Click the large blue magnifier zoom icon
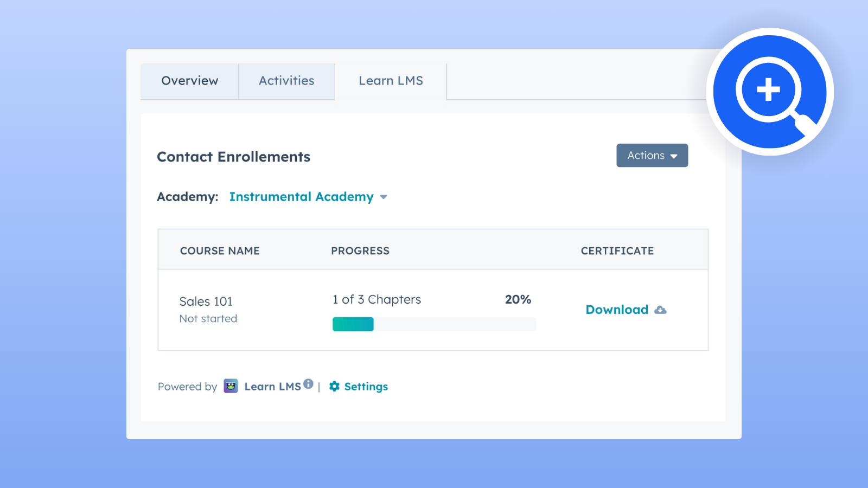This screenshot has width=868, height=488. 769,92
